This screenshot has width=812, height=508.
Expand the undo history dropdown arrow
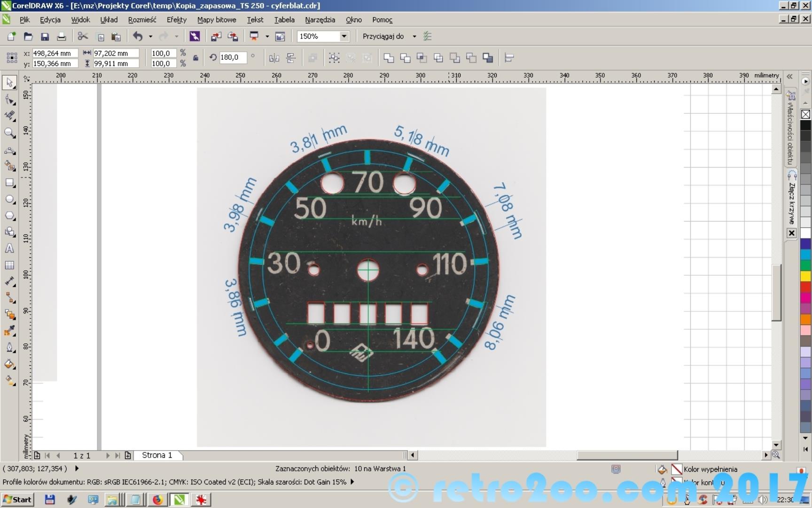(150, 37)
